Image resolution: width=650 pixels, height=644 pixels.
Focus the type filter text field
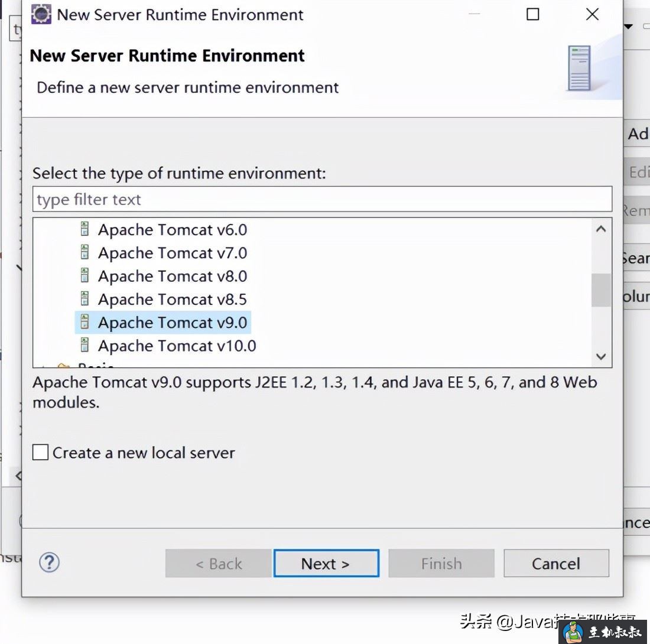coord(322,199)
